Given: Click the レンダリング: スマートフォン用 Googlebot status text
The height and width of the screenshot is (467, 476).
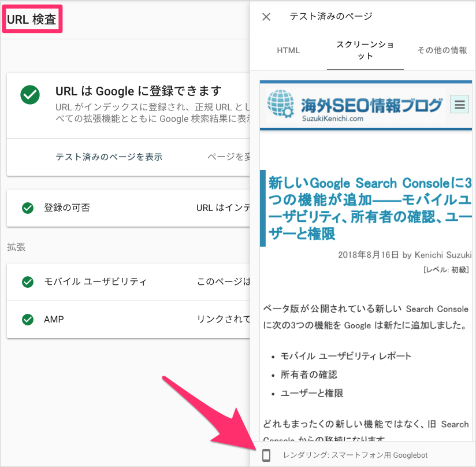Looking at the screenshot, I should [x=355, y=455].
